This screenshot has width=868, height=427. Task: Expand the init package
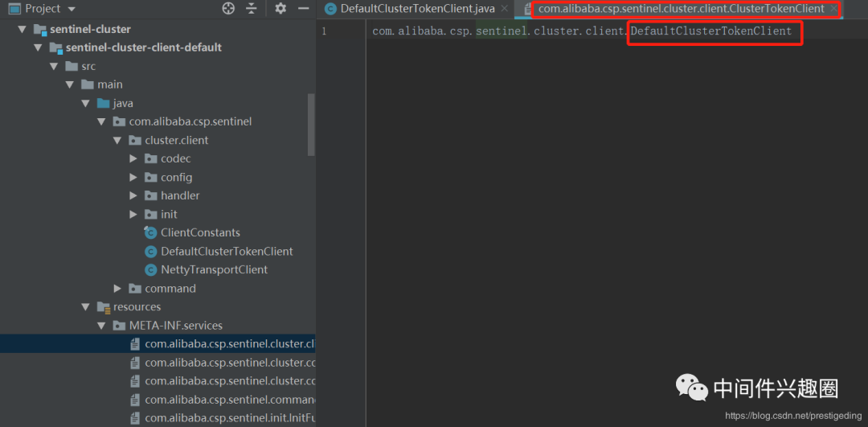[133, 215]
